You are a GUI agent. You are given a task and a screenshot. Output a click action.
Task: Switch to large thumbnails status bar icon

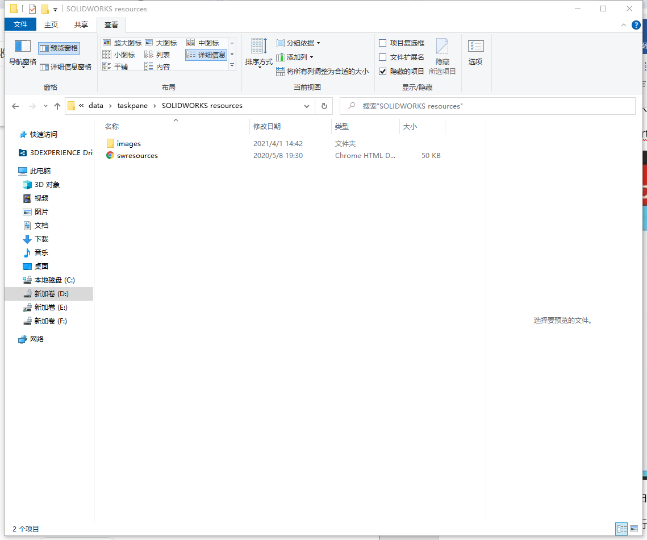634,528
